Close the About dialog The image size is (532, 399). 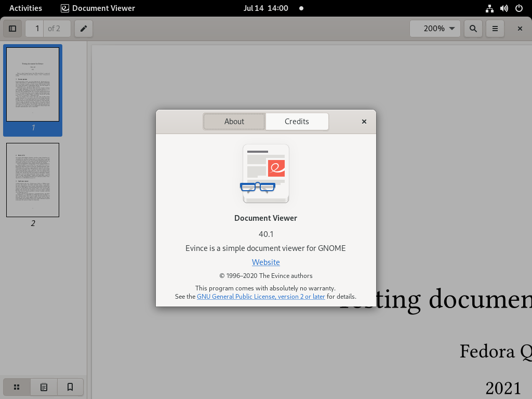pyautogui.click(x=364, y=122)
